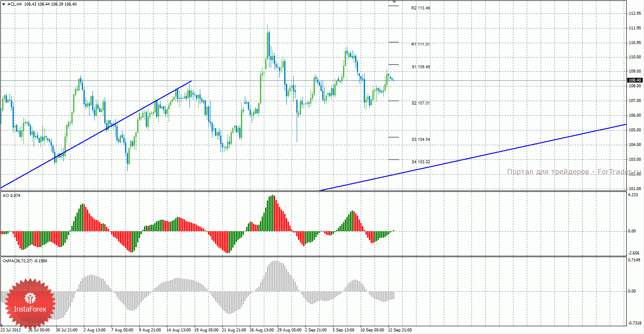Screen dimensions: 644x334
Task: Click the 104.00 price axis value
Action: click(635, 145)
